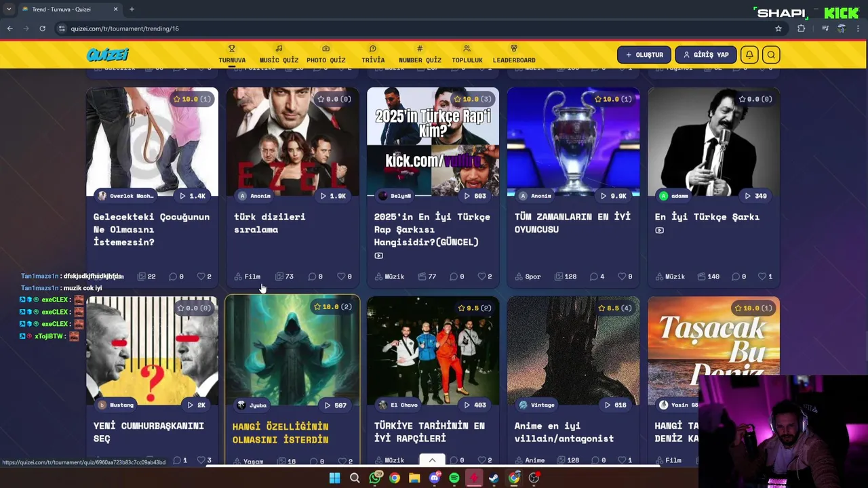Open the Windows Start menu
This screenshot has height=488, width=868.
point(334,479)
